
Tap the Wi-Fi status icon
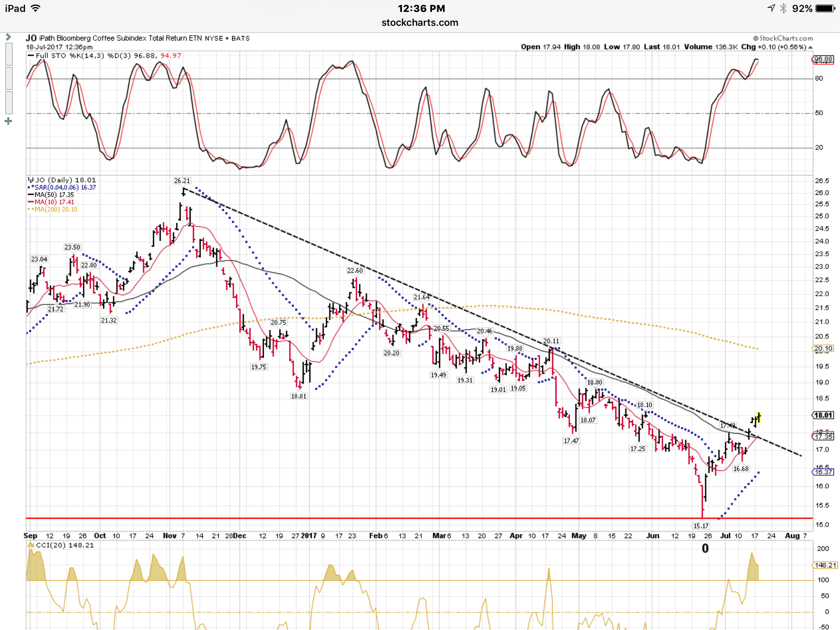[x=36, y=8]
